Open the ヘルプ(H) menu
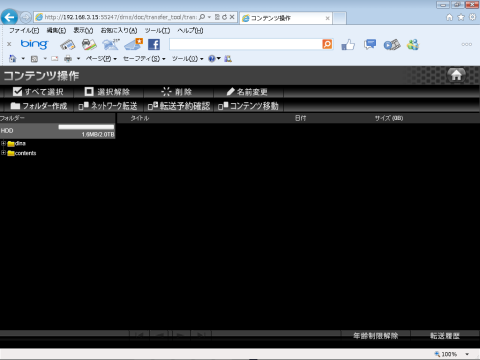 pyautogui.click(x=190, y=31)
